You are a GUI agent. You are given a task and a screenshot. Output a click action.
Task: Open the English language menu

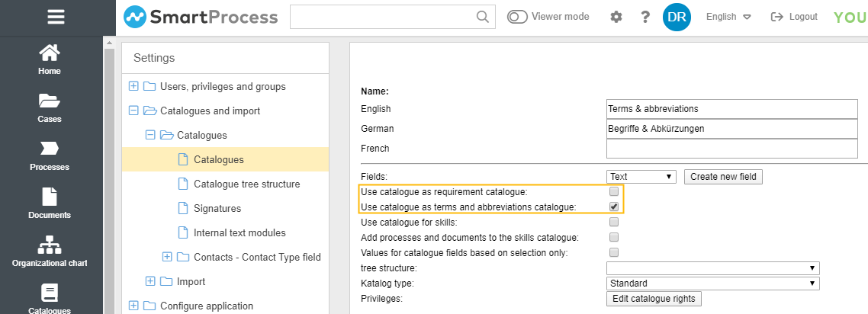(x=728, y=17)
